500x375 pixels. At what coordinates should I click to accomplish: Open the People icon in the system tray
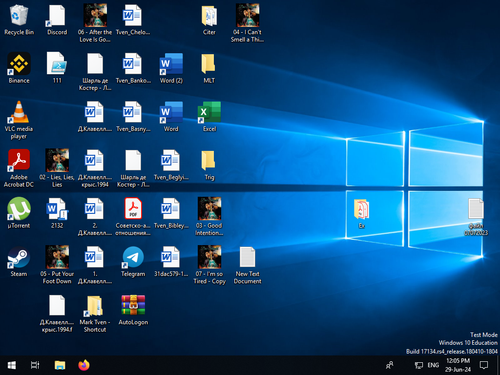click(390, 365)
